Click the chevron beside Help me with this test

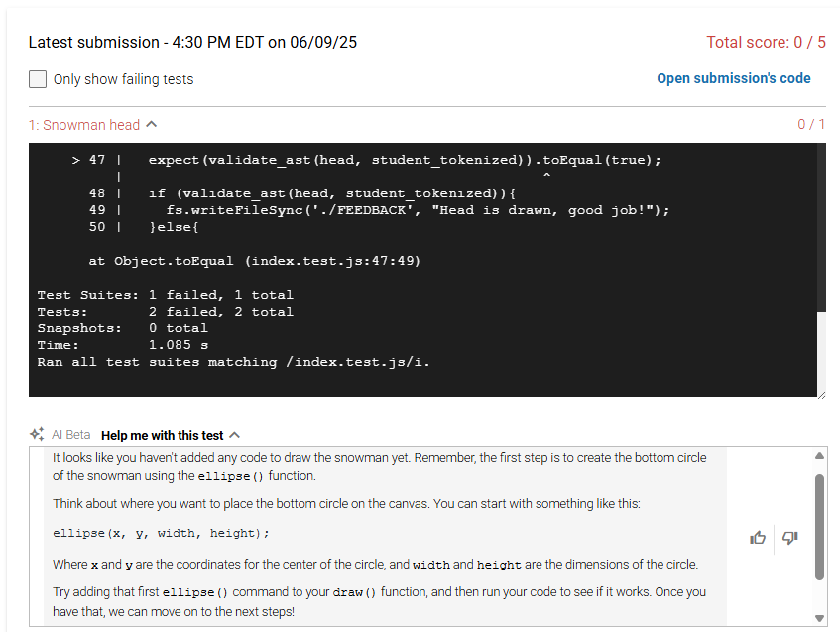[235, 435]
